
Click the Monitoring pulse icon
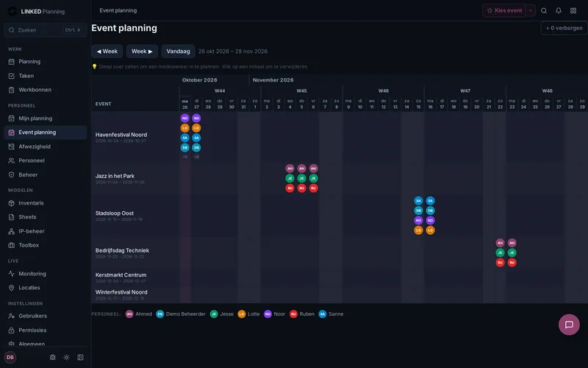coord(11,274)
